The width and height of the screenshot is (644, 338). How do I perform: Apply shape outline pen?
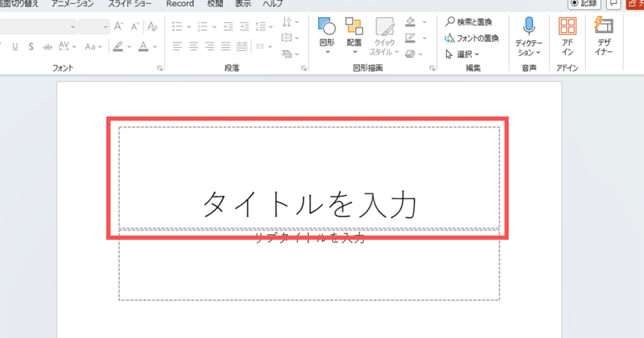[x=410, y=38]
